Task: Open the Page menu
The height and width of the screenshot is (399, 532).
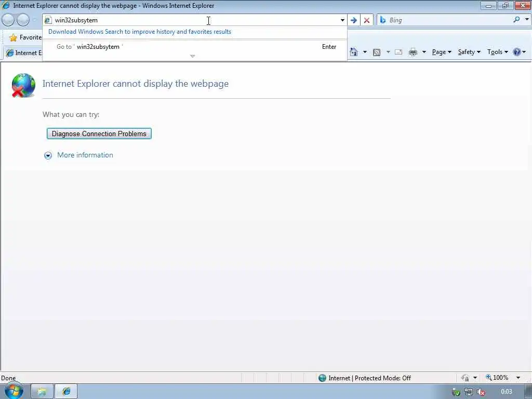Action: coord(442,52)
